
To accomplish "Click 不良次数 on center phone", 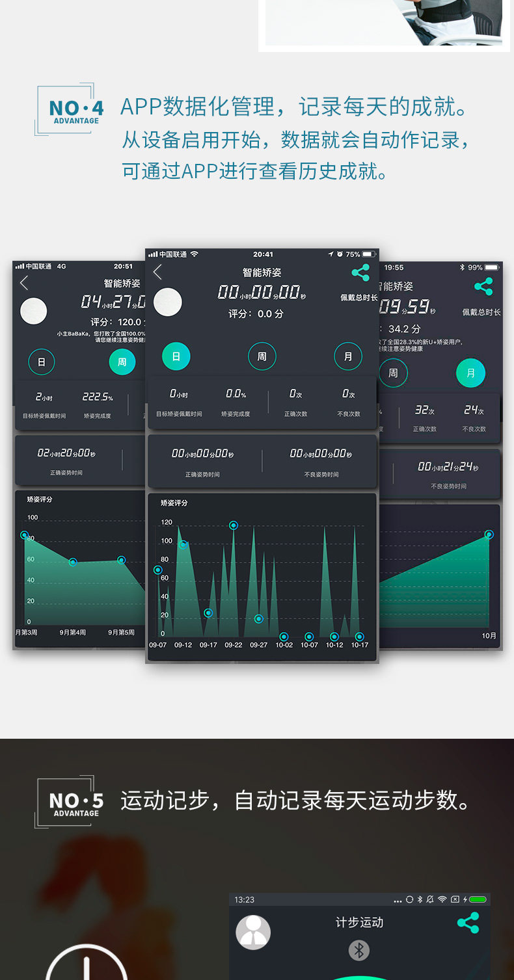I will tap(348, 414).
